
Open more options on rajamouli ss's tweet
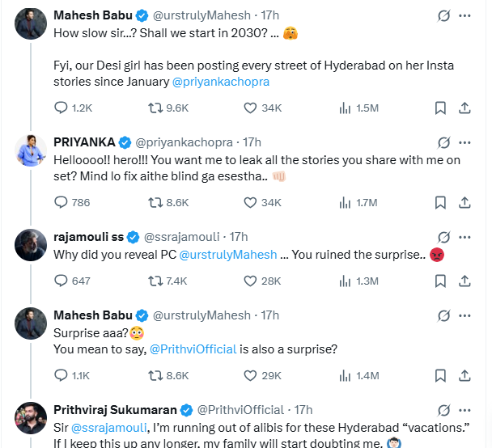(x=464, y=236)
